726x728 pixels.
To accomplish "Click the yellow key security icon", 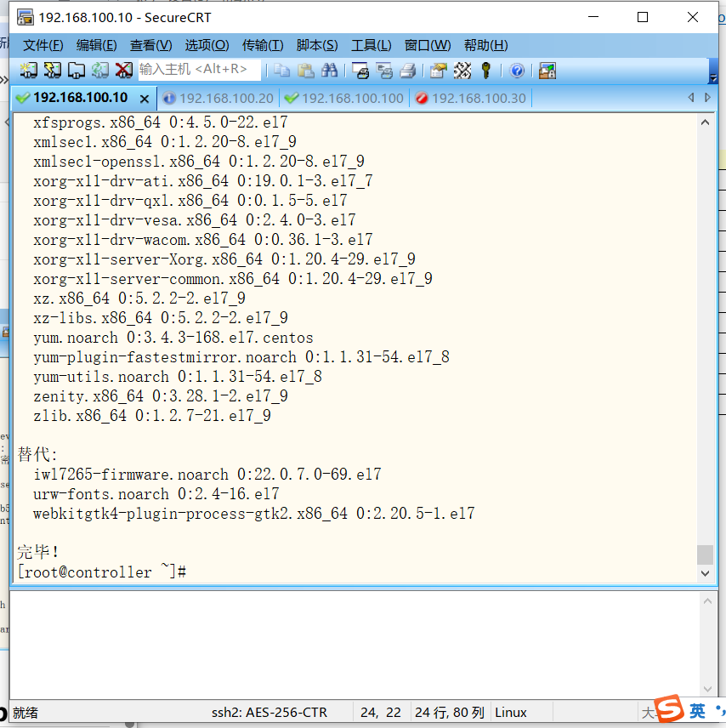I will click(x=485, y=70).
